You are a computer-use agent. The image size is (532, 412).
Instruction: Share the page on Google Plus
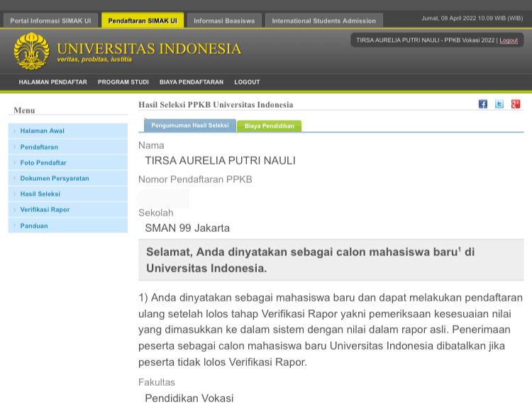516,104
